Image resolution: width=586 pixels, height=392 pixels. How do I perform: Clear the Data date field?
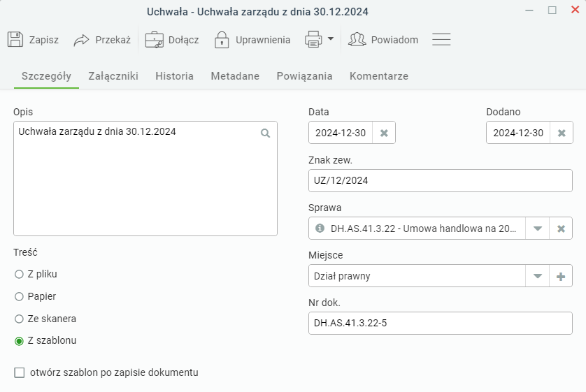click(384, 133)
